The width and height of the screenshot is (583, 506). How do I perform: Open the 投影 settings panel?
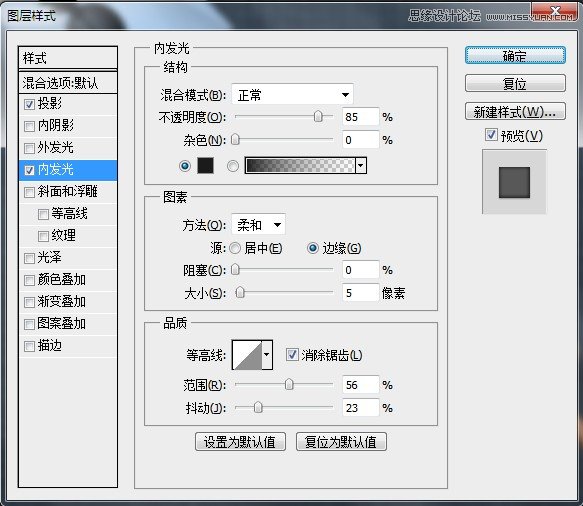(x=50, y=103)
